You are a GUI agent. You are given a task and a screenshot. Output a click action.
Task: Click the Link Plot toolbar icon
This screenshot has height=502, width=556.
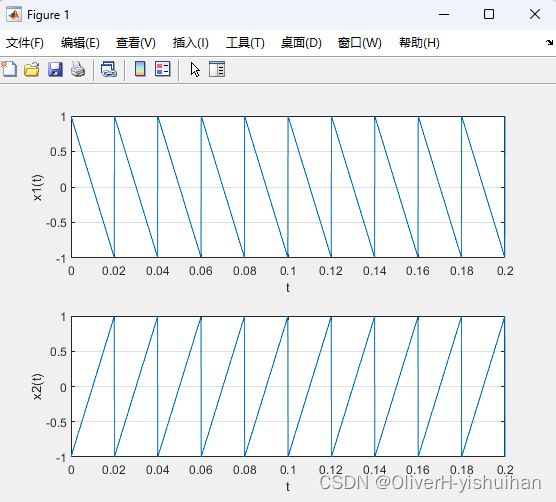click(109, 69)
